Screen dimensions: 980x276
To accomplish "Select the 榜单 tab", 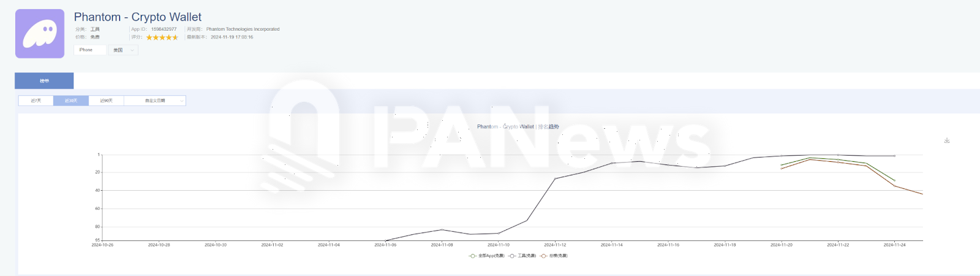I will coord(44,81).
